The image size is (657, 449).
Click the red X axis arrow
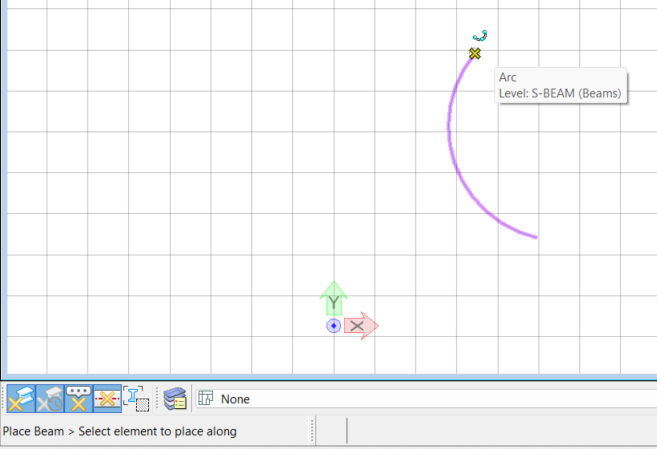coord(361,326)
